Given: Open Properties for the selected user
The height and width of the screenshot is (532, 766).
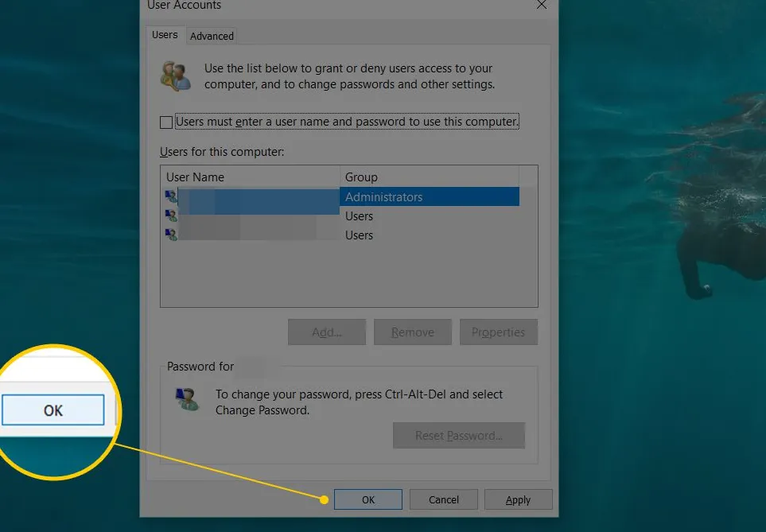Looking at the screenshot, I should [x=498, y=332].
